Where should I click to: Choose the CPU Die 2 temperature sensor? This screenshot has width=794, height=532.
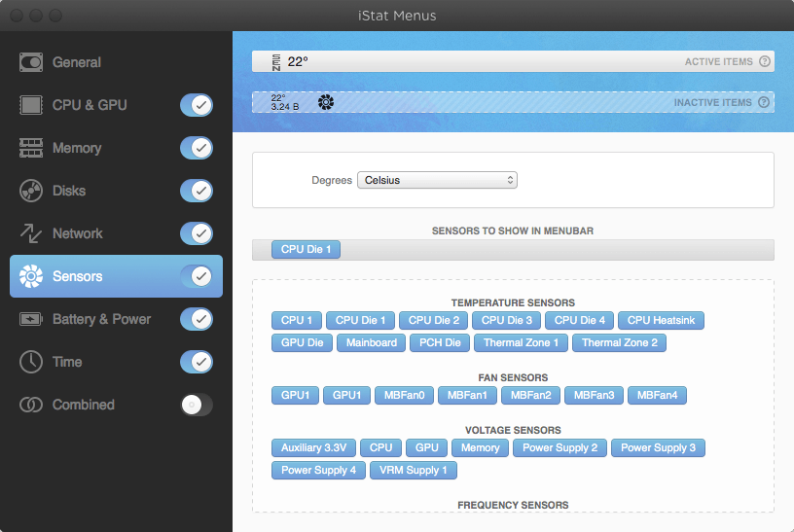tap(434, 320)
